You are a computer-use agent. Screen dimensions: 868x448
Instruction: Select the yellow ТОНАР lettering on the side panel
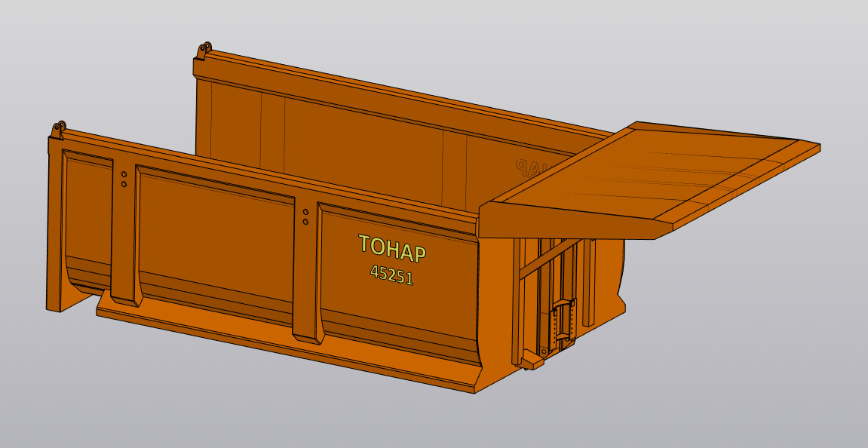tap(392, 247)
